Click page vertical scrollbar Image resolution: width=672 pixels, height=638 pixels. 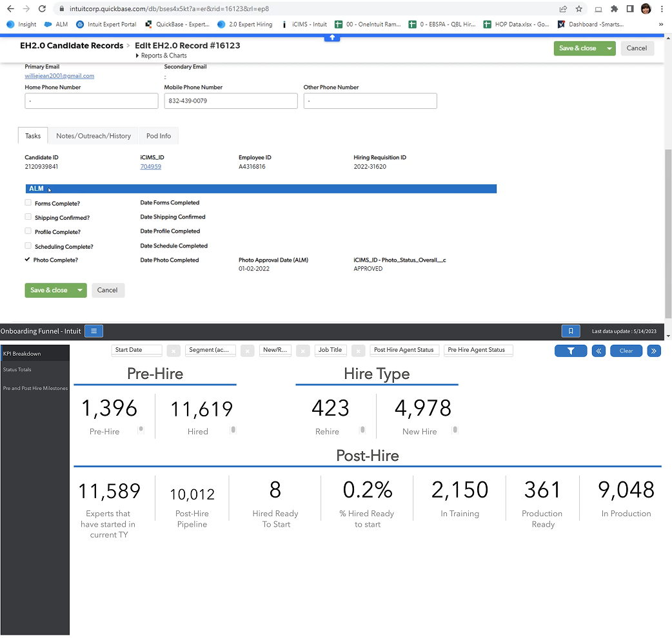point(668,234)
